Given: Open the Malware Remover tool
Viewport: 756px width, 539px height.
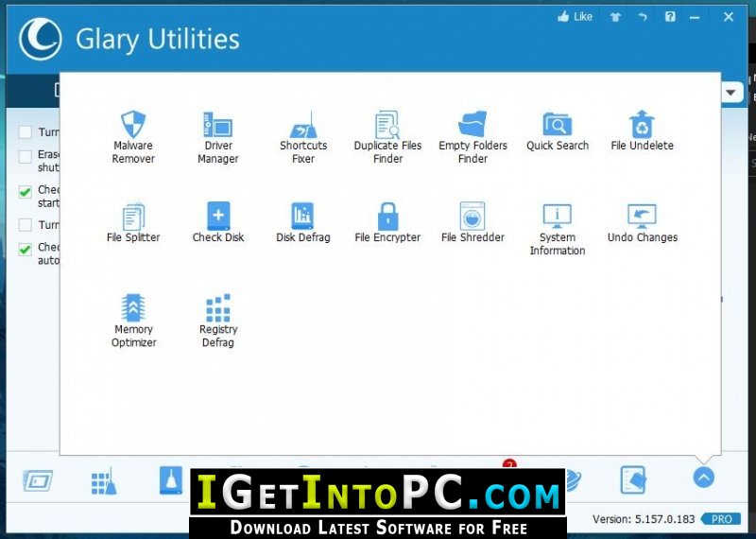Looking at the screenshot, I should coord(133,137).
